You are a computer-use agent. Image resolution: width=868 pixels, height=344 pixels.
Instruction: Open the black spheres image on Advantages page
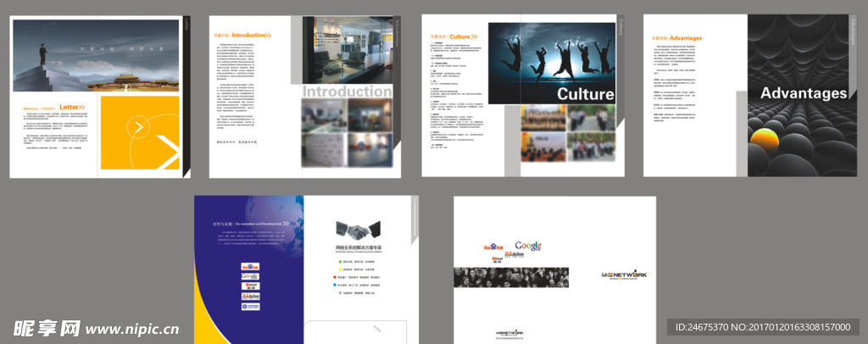point(802,95)
